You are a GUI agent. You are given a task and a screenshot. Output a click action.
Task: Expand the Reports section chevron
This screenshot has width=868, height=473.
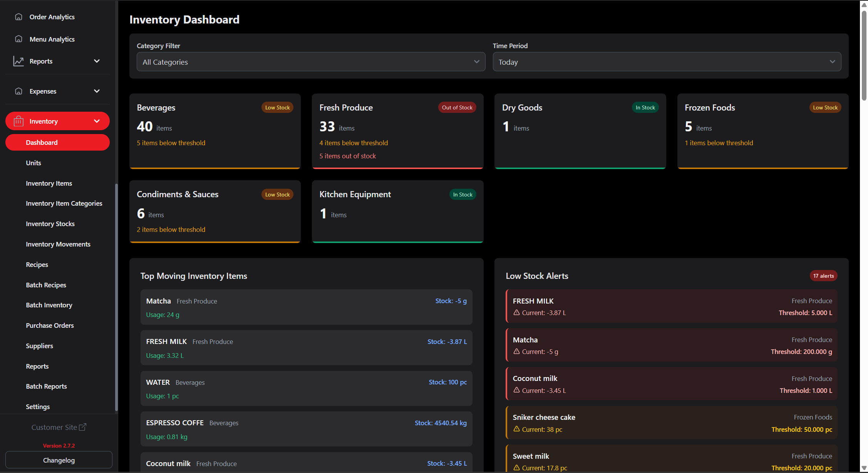coord(97,61)
